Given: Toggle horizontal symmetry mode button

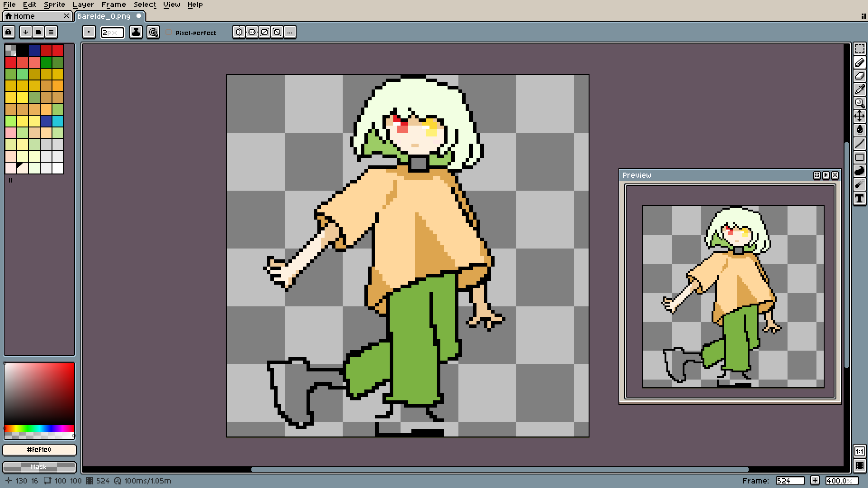Looking at the screenshot, I should (239, 32).
